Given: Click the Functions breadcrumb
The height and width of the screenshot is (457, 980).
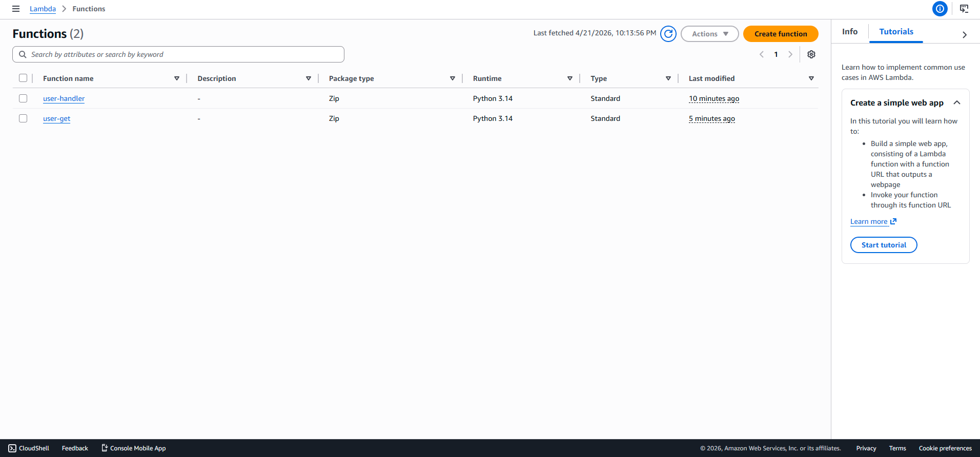Looking at the screenshot, I should (x=89, y=9).
